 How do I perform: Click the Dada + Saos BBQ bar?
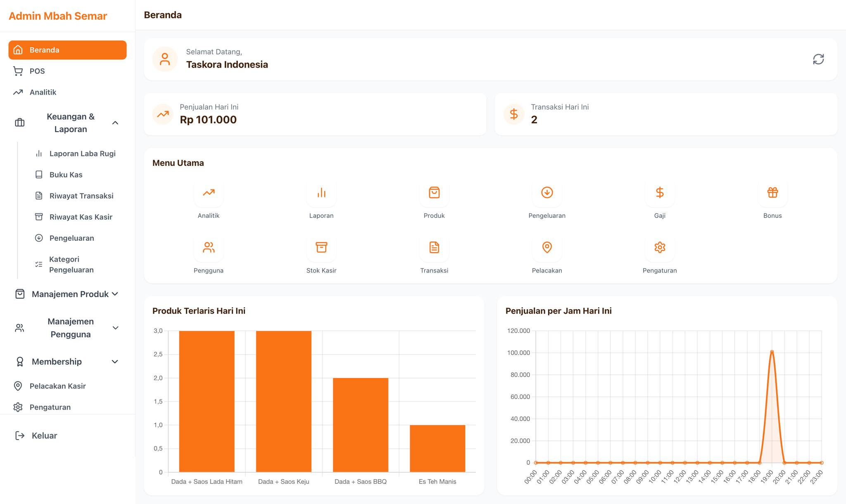click(x=360, y=425)
